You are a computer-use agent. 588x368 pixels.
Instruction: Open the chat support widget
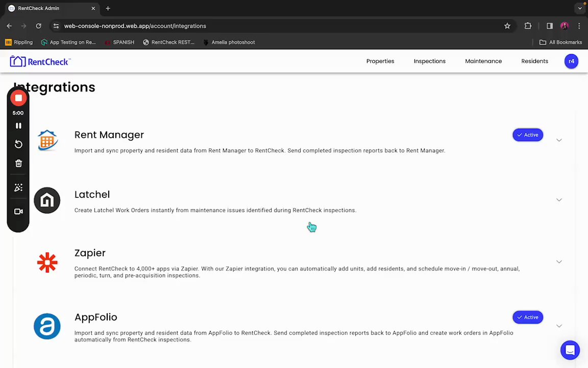coord(570,350)
